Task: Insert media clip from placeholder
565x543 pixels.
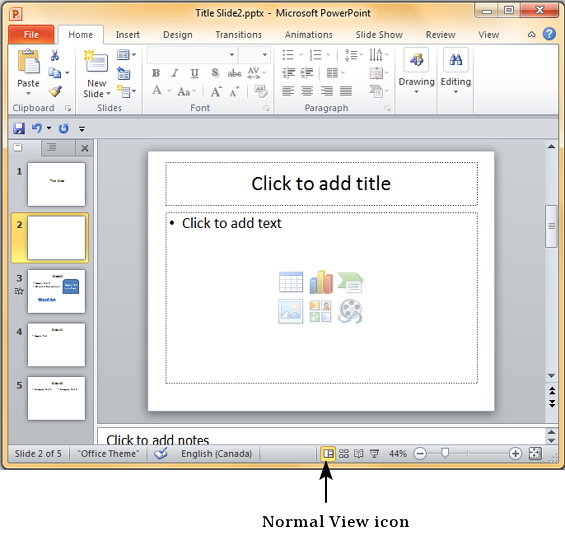Action: click(350, 311)
